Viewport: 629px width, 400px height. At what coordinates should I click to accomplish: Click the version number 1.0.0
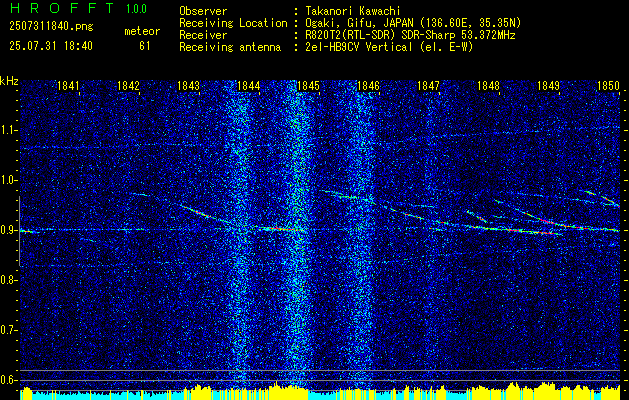(x=136, y=9)
